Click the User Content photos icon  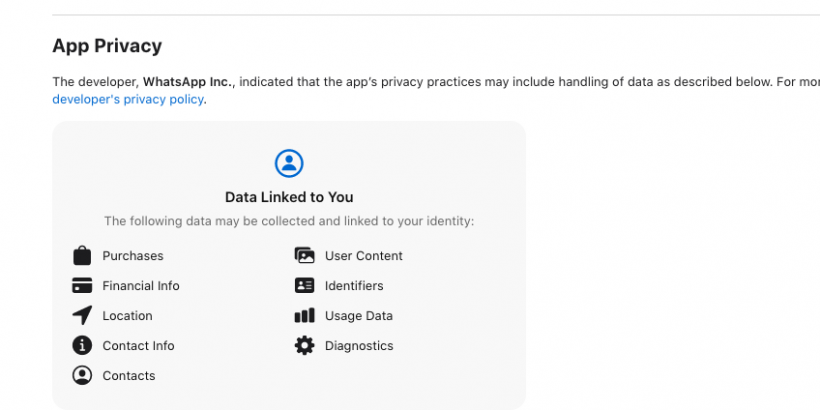[304, 256]
